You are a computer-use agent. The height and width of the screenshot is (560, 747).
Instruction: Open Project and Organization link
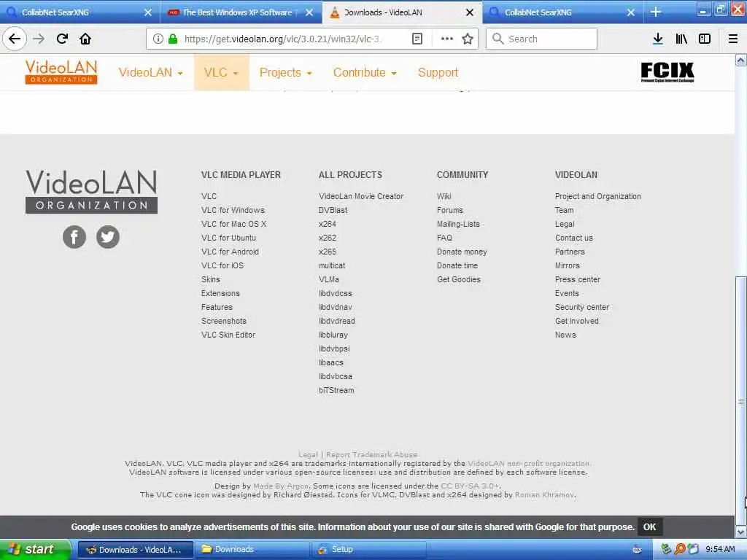598,196
